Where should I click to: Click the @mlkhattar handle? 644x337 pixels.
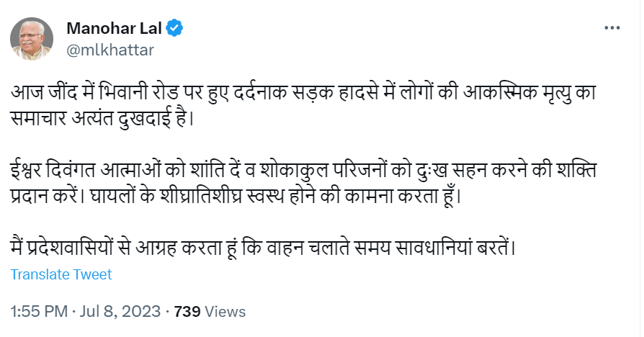click(x=109, y=50)
